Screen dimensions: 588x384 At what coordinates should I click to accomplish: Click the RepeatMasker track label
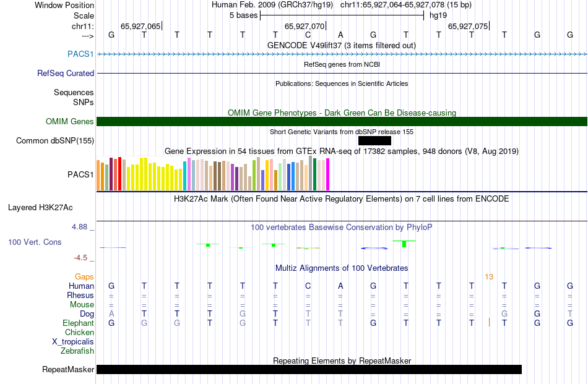[68, 369]
